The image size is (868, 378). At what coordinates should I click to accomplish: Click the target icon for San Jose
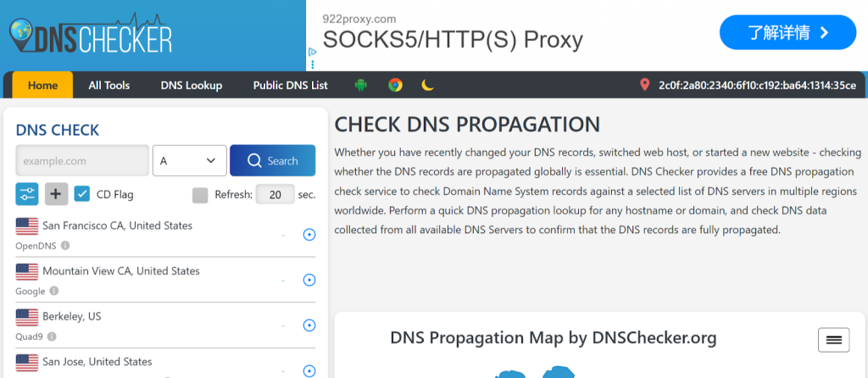(309, 370)
